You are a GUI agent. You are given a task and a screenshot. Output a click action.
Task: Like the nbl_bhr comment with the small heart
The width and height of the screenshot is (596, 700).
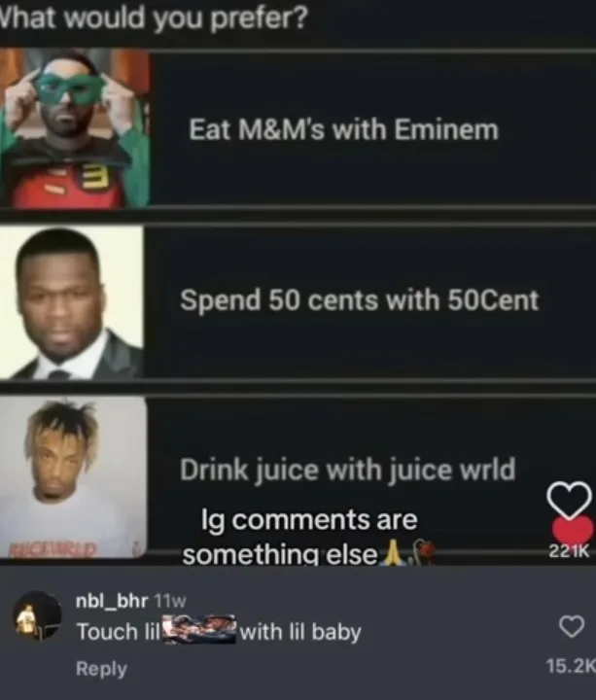pyautogui.click(x=572, y=626)
